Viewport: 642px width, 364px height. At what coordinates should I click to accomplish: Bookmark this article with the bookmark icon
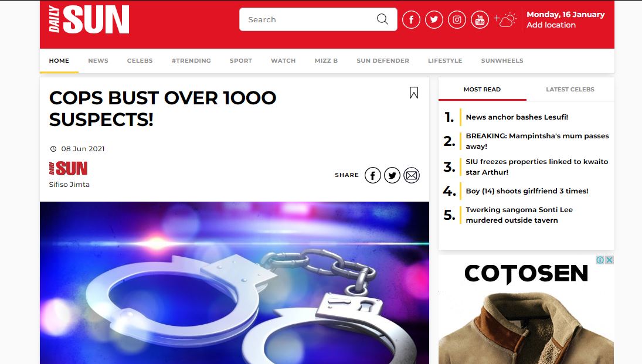point(414,93)
